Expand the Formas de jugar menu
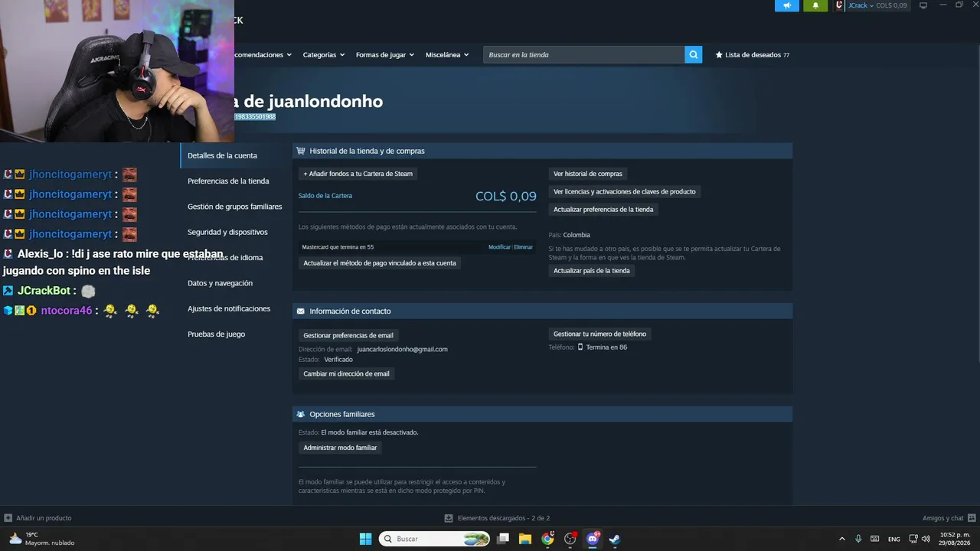The width and height of the screenshot is (980, 551). click(x=384, y=55)
